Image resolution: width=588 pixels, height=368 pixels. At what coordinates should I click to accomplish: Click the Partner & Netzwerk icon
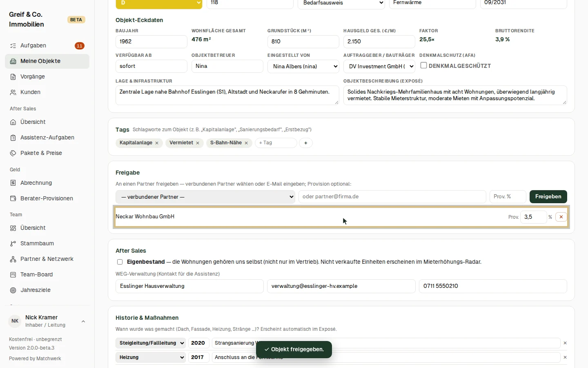point(13,259)
